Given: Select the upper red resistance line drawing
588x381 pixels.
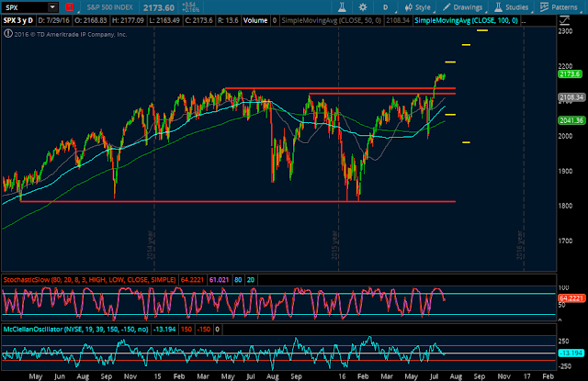Looking at the screenshot, I should coord(340,88).
